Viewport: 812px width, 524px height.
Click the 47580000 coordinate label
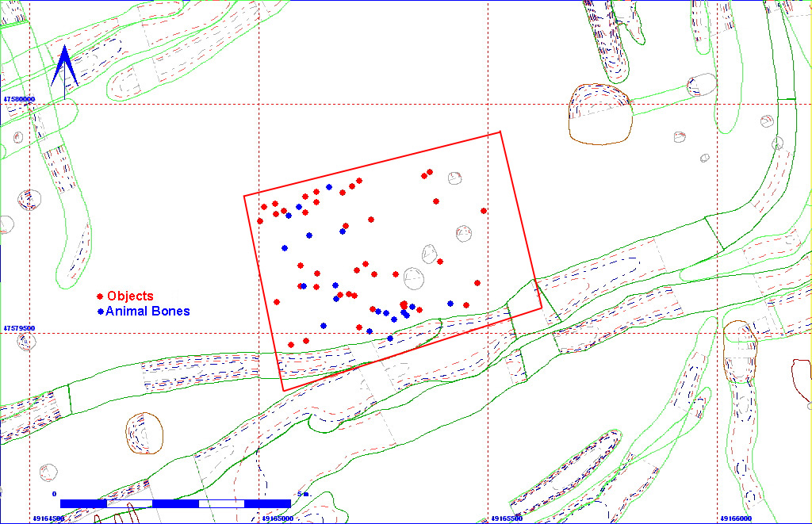(20, 99)
